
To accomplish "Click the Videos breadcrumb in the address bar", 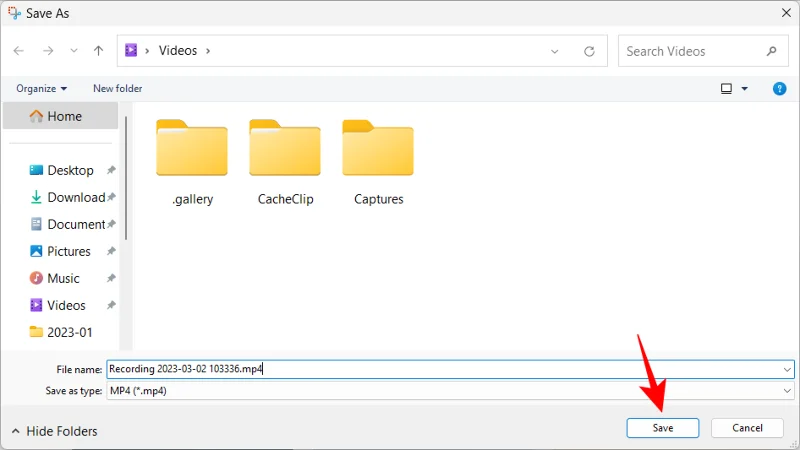I will pyautogui.click(x=178, y=51).
